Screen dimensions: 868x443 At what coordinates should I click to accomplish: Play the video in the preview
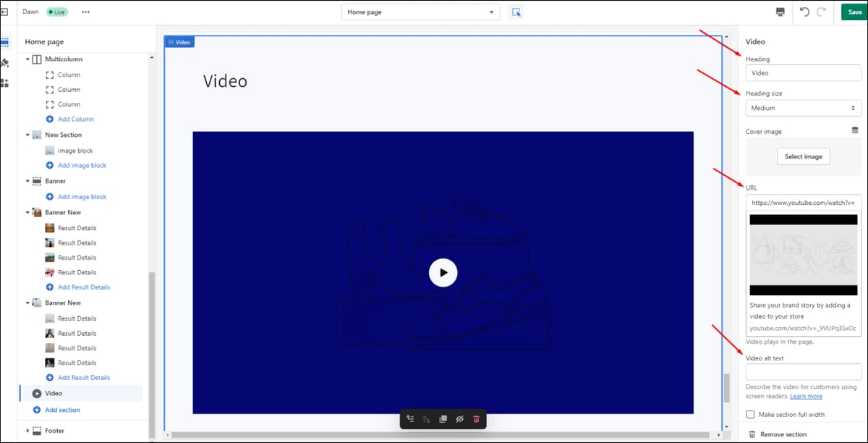(x=443, y=273)
